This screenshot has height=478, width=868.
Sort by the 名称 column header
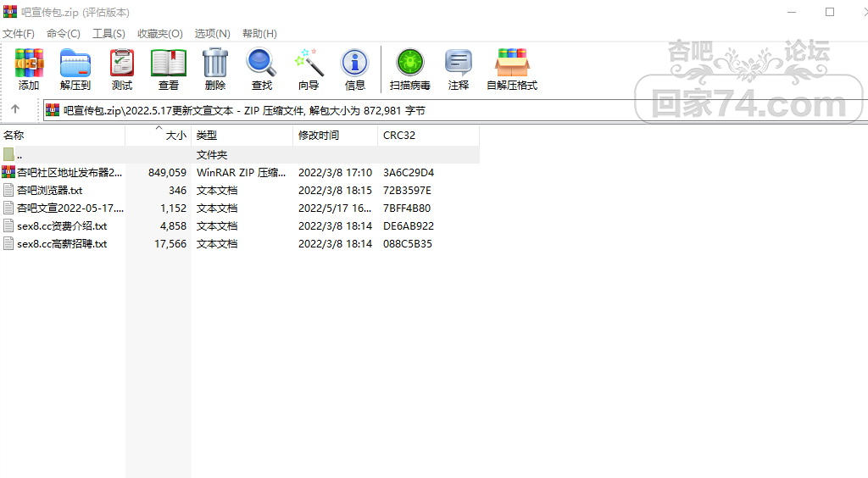[63, 135]
